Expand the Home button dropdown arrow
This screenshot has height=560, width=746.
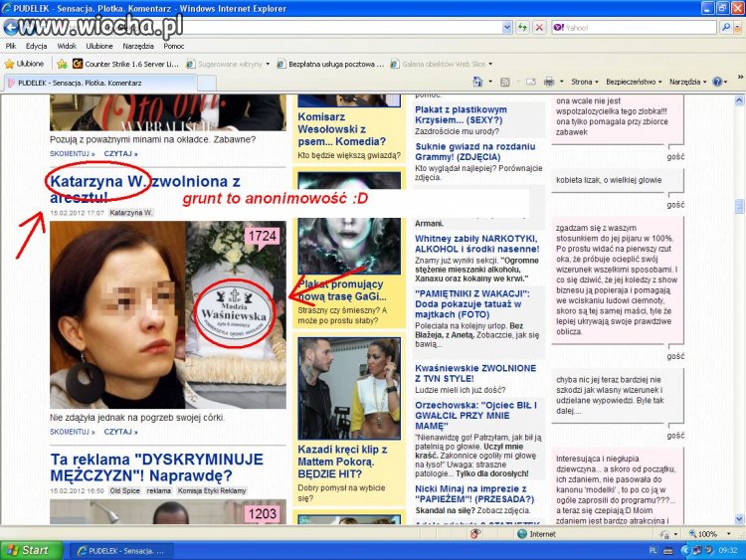(490, 82)
